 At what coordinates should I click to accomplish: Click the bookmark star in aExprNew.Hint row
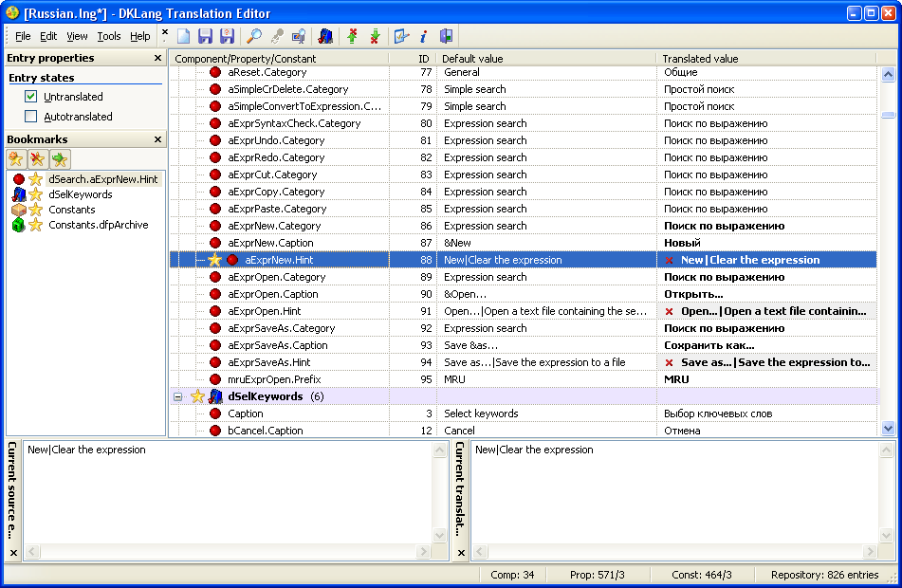point(214,260)
